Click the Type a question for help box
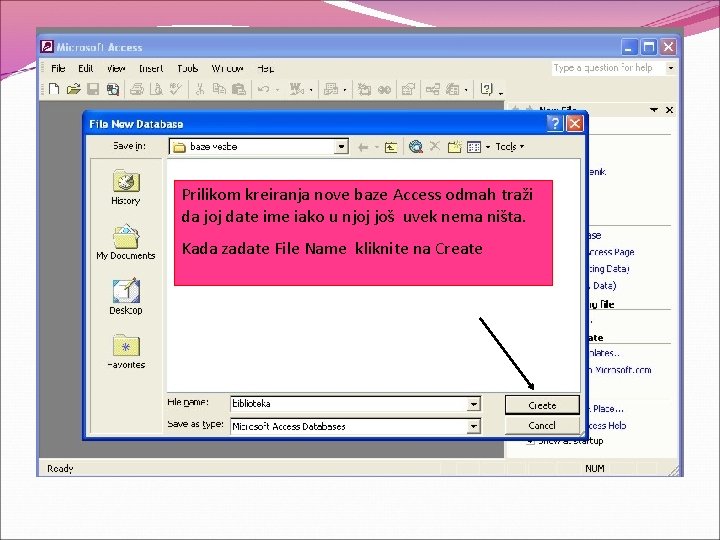This screenshot has height=540, width=720. 608,68
